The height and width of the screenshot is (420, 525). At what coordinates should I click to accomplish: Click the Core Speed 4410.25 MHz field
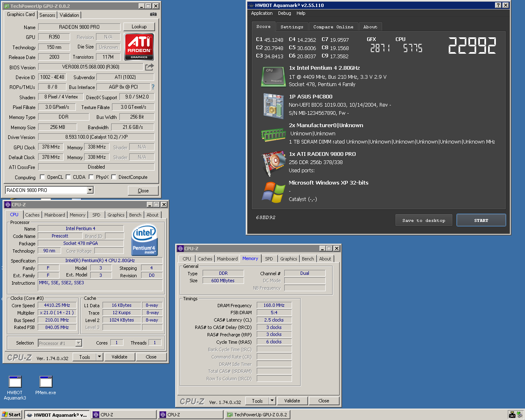(x=57, y=305)
